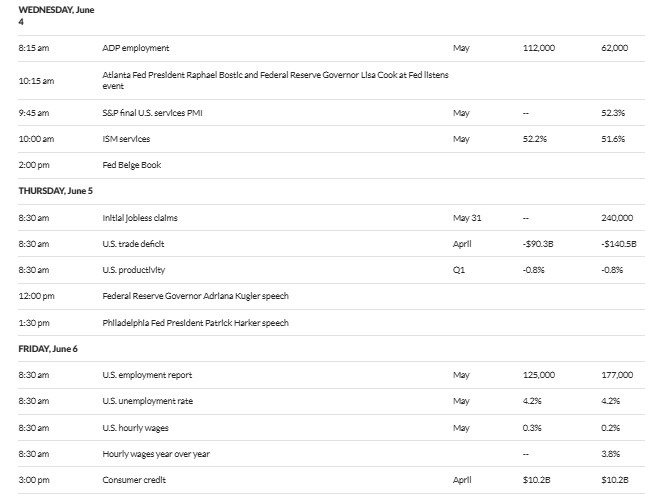Select the Consumer credit entry
655x502 pixels.
134,480
